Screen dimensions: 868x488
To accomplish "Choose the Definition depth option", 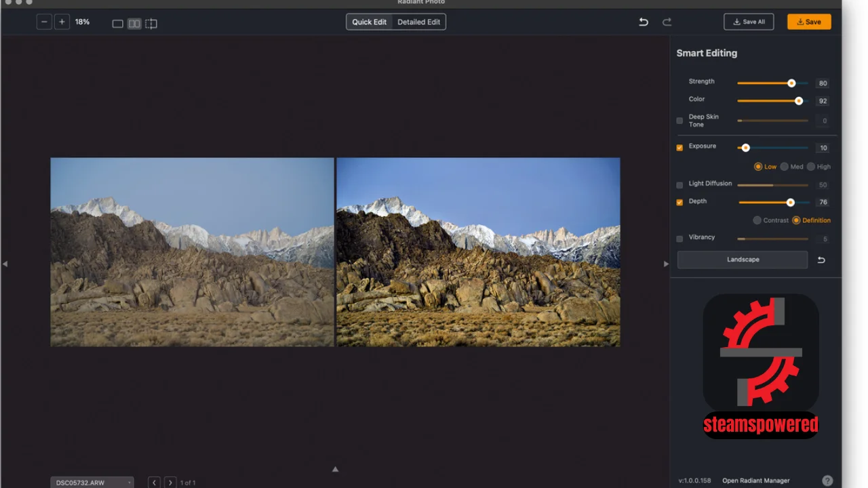I will [x=796, y=220].
